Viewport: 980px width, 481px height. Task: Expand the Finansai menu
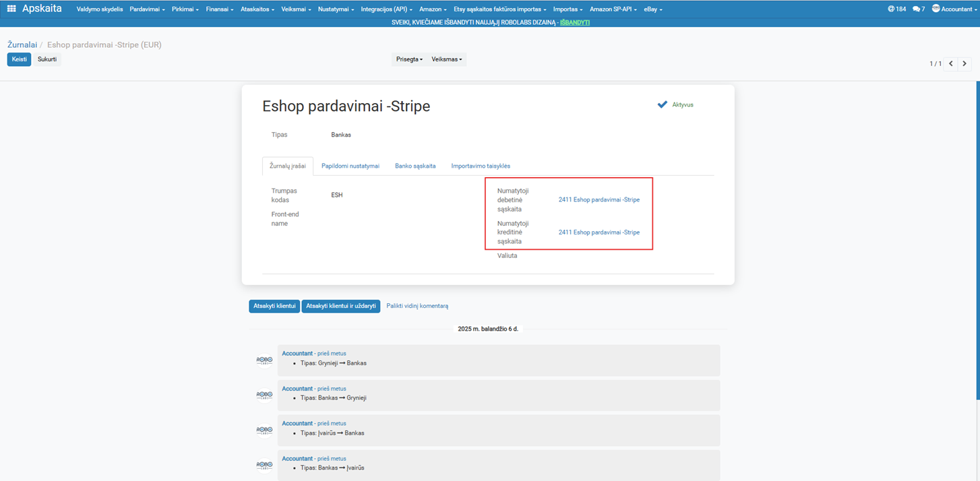pos(220,9)
